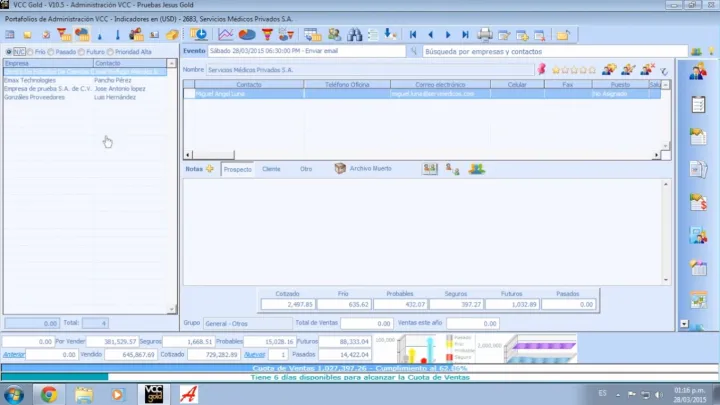Click the Nuevos link
The image size is (720, 405).
(254, 354)
